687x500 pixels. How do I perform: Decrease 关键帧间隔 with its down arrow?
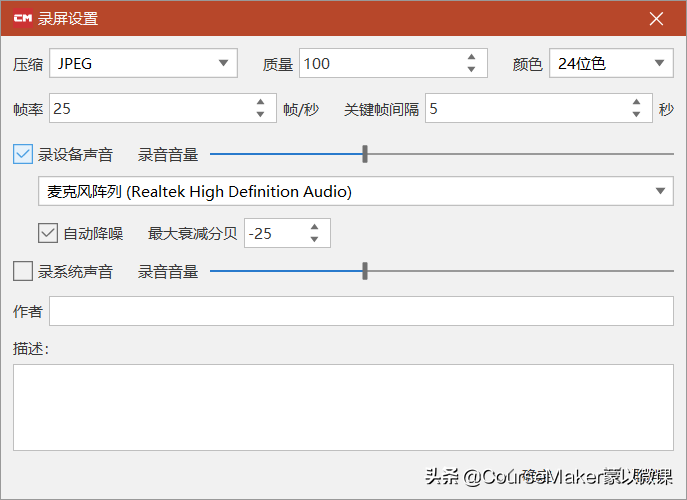coord(636,114)
